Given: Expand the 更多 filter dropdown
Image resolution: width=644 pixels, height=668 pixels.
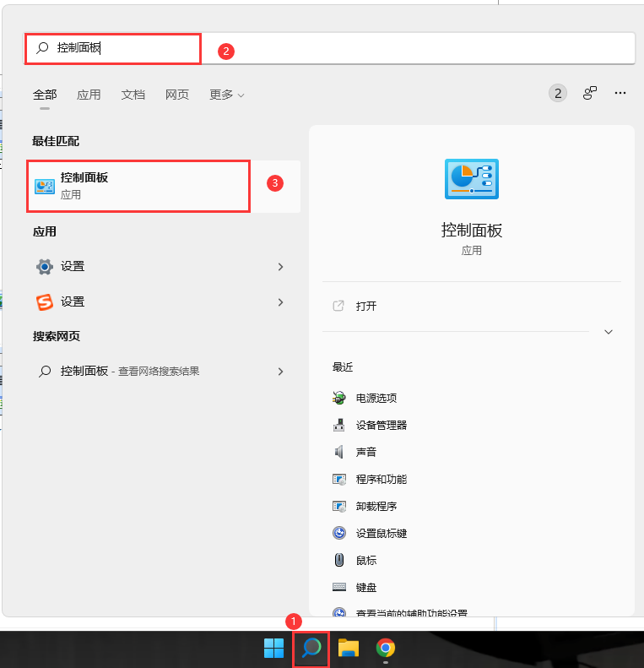Looking at the screenshot, I should (x=226, y=95).
